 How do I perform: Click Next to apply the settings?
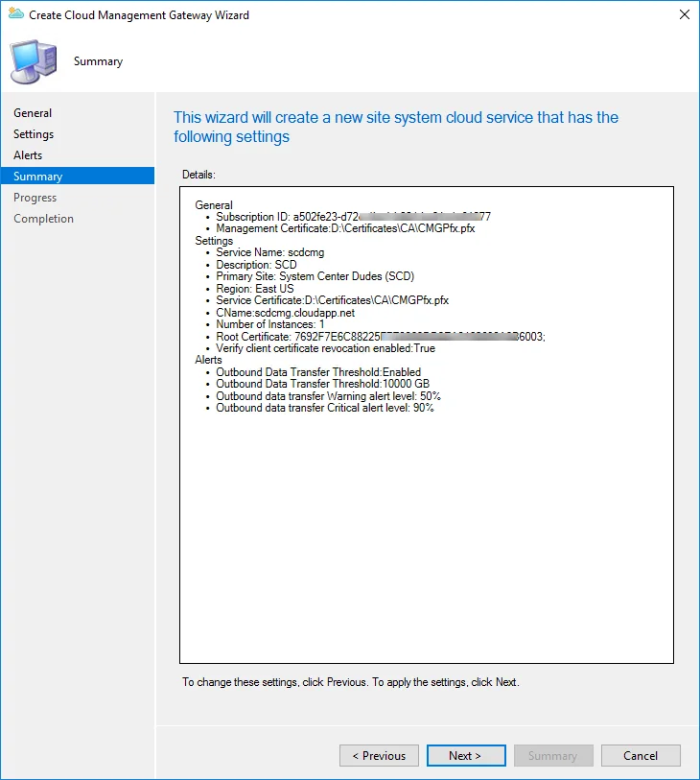(466, 756)
